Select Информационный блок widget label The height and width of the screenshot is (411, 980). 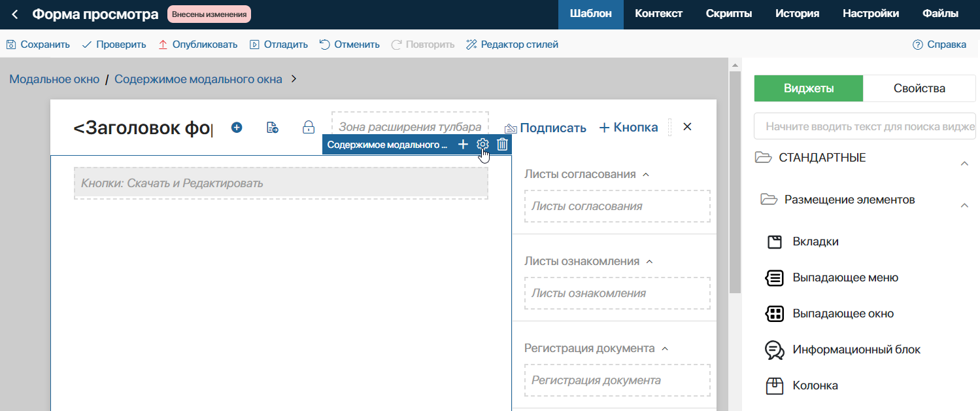coord(856,349)
